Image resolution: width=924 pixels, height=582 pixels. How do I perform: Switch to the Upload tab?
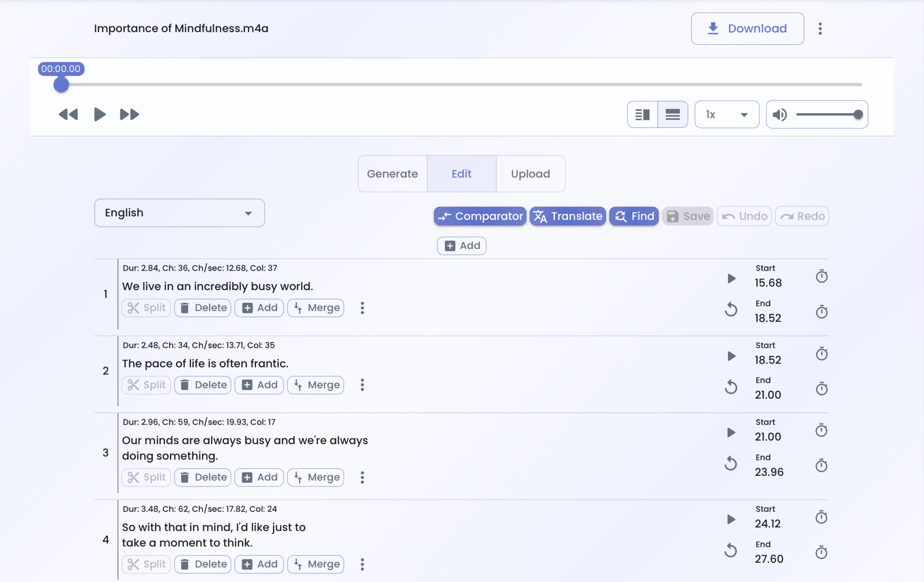pyautogui.click(x=530, y=174)
